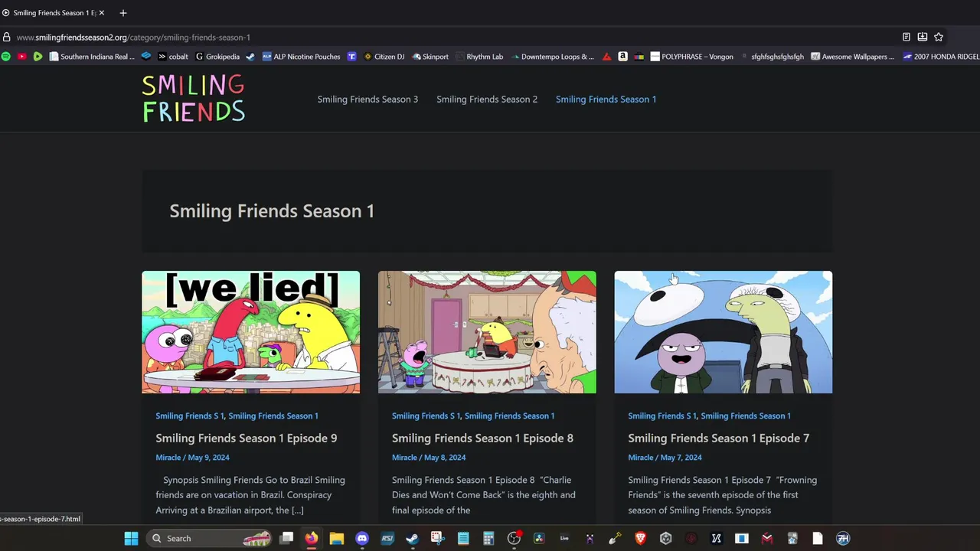Open the Southern Indiana Real bookmark

[x=92, y=57]
